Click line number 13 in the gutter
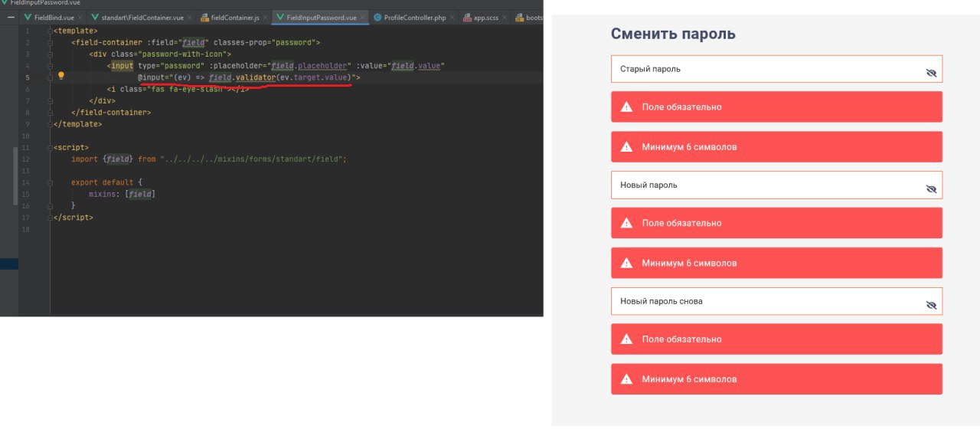Viewport: 980px width, 439px height. (x=27, y=171)
